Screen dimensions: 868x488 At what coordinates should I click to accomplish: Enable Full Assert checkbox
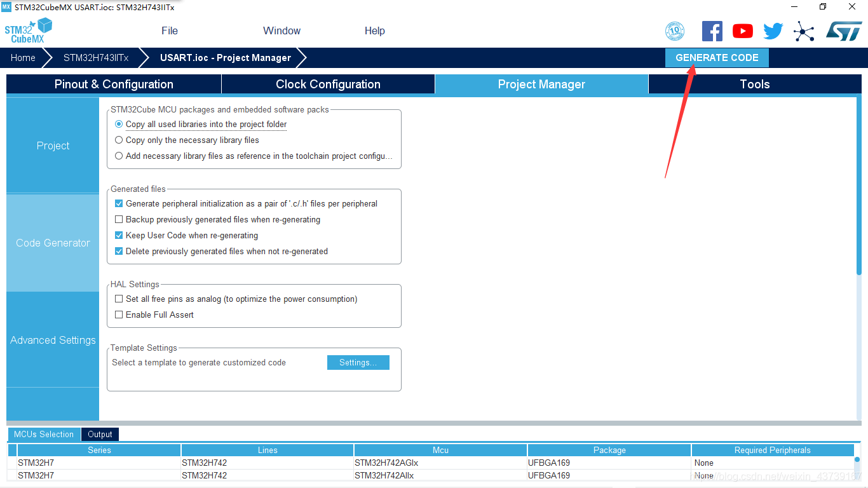click(x=119, y=315)
